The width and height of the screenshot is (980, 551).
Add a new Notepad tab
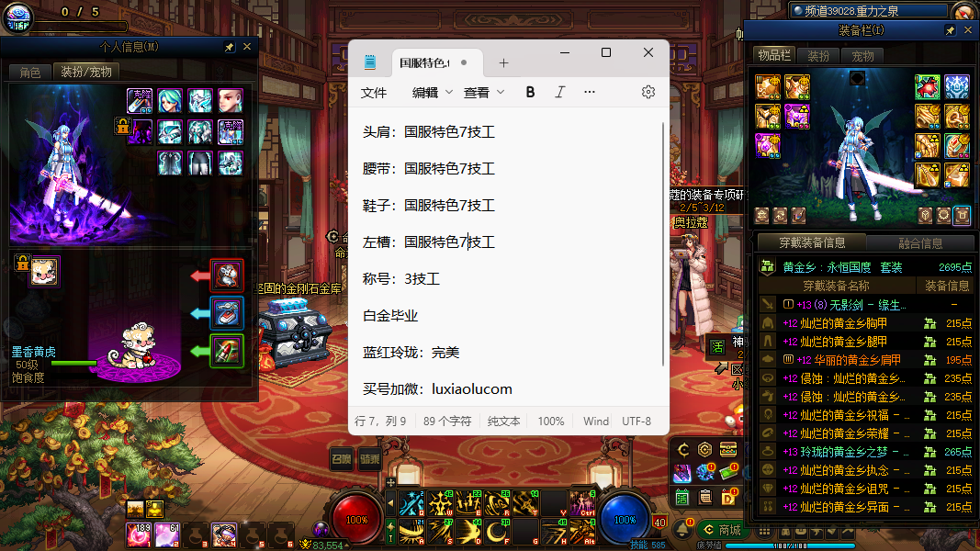(503, 63)
